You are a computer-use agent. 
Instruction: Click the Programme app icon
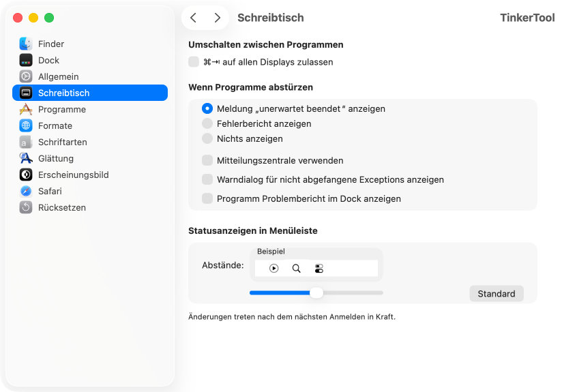coord(26,109)
